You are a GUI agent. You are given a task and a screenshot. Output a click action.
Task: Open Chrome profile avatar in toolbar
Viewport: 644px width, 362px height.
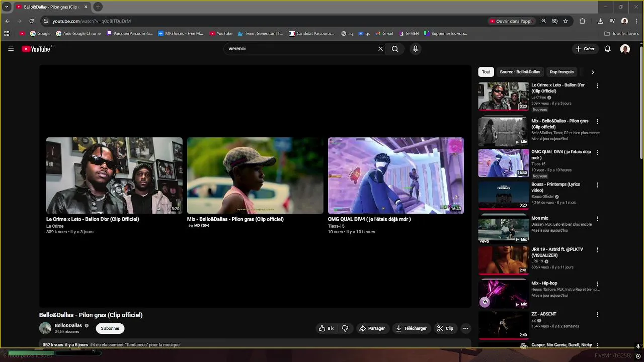coord(624,21)
